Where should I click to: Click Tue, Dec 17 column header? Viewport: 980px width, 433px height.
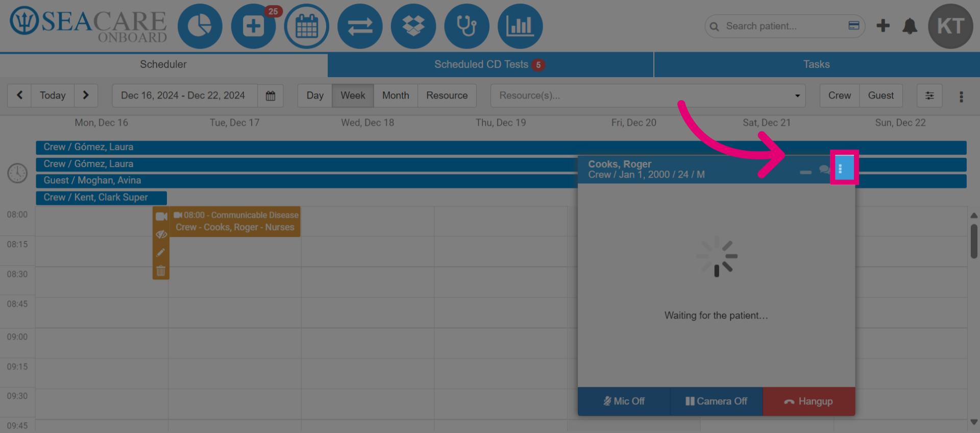point(235,123)
